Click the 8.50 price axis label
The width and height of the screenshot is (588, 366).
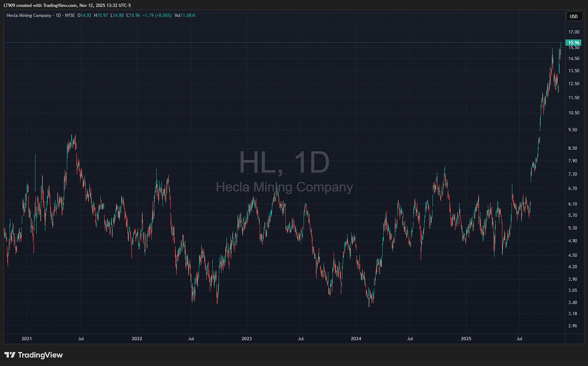573,148
